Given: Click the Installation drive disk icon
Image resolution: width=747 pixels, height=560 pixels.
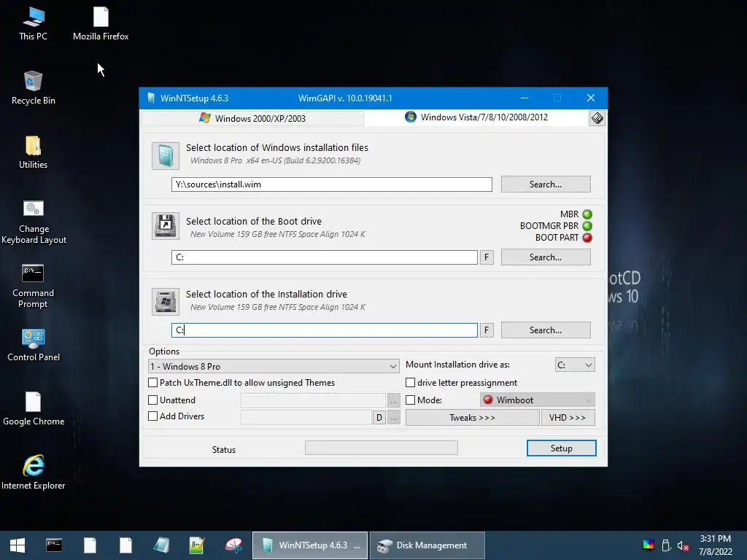Looking at the screenshot, I should pyautogui.click(x=166, y=301).
